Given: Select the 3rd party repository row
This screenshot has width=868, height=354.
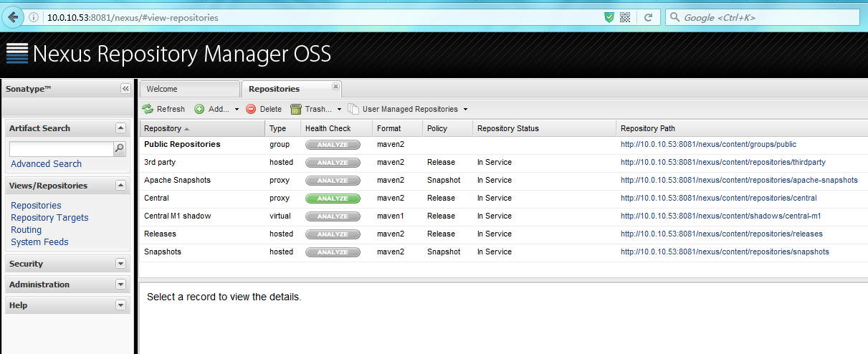Looking at the screenshot, I should click(504, 163).
